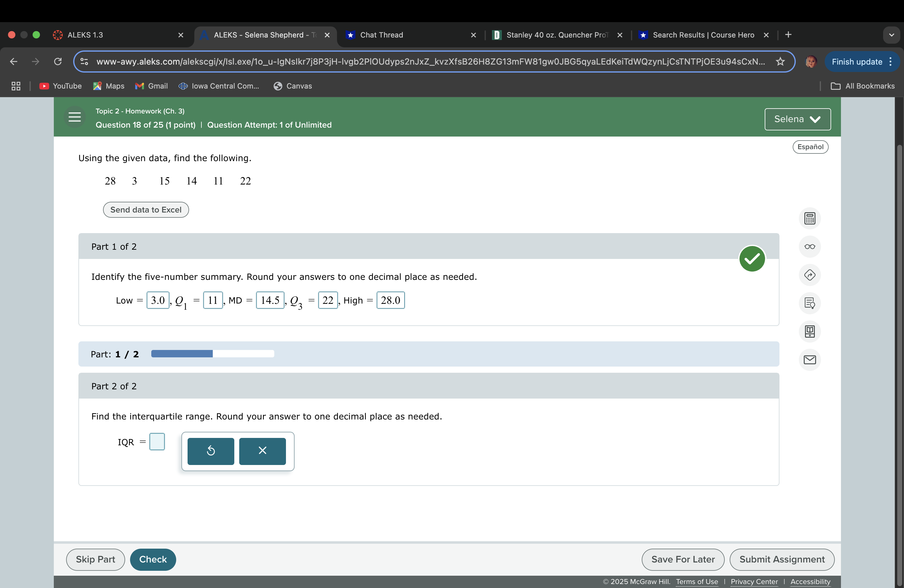Expand the tab search chevron
Image resolution: width=904 pixels, height=588 pixels.
pos(891,35)
